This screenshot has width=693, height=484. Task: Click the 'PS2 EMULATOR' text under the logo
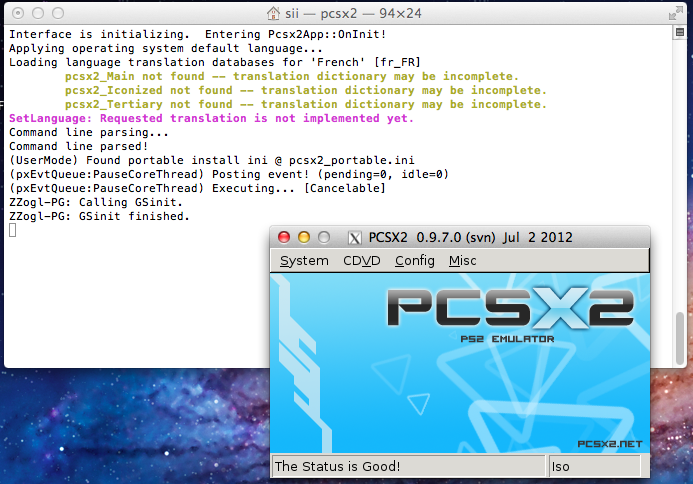tap(507, 339)
